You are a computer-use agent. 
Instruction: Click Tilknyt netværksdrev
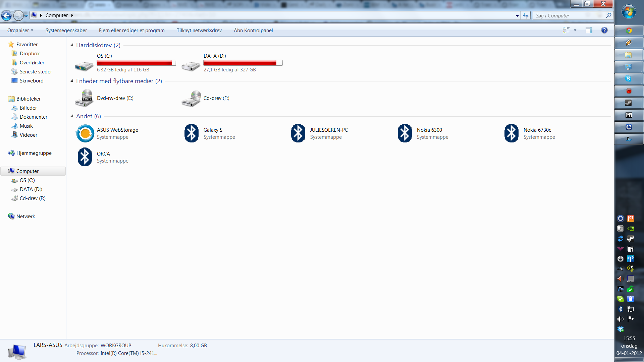tap(199, 30)
